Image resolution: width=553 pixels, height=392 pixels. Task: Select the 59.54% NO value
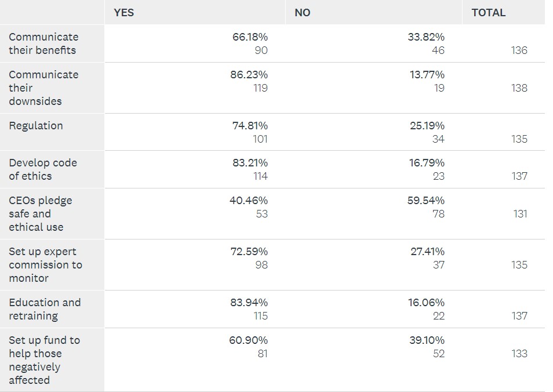click(426, 201)
